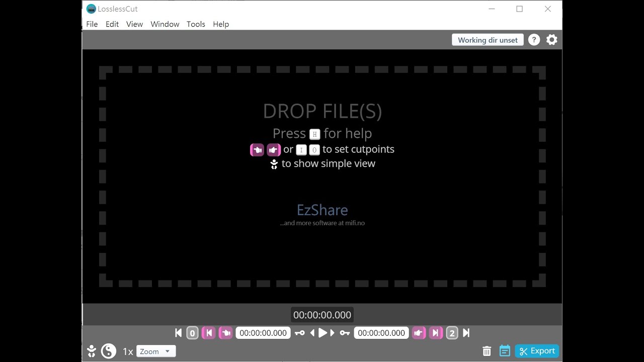The width and height of the screenshot is (644, 362).
Task: Click the H key hint
Action: click(x=314, y=134)
